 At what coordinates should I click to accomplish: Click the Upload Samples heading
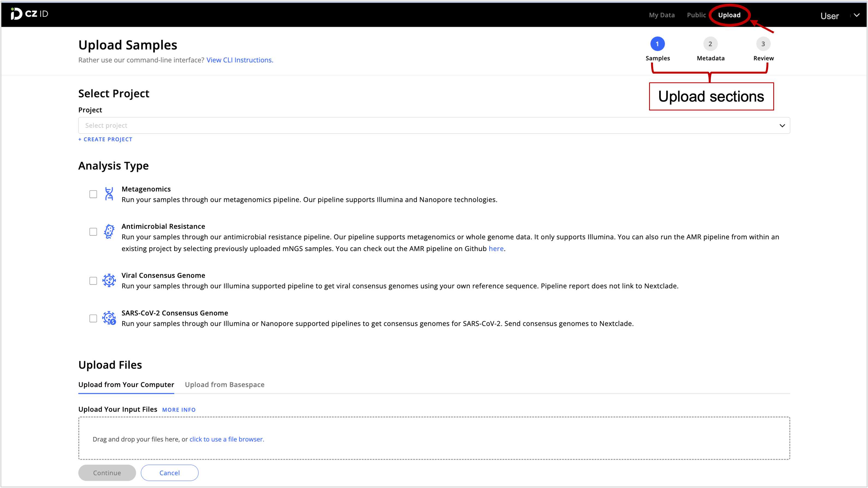click(x=128, y=45)
